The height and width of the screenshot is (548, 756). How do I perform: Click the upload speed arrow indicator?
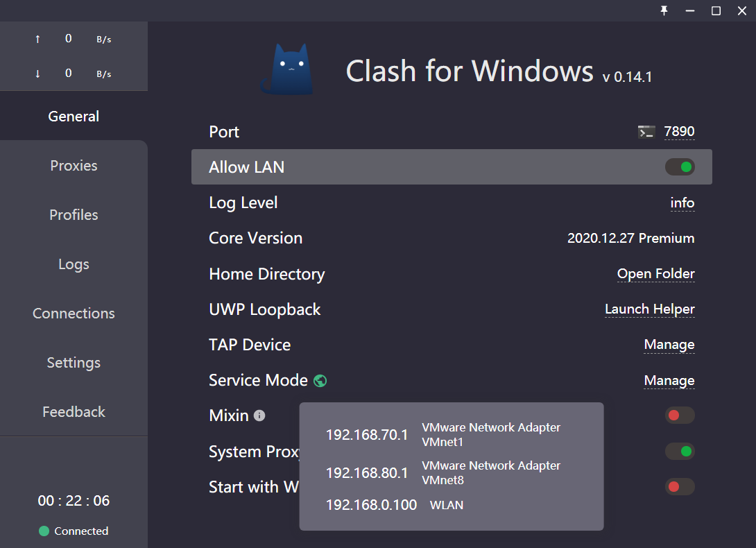click(x=37, y=39)
